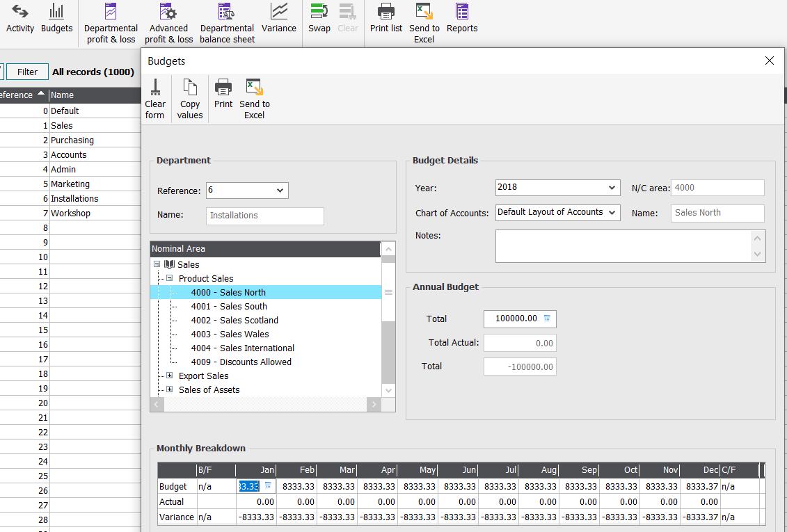The height and width of the screenshot is (532, 787).
Task: Click the N/C area field
Action: pos(717,188)
